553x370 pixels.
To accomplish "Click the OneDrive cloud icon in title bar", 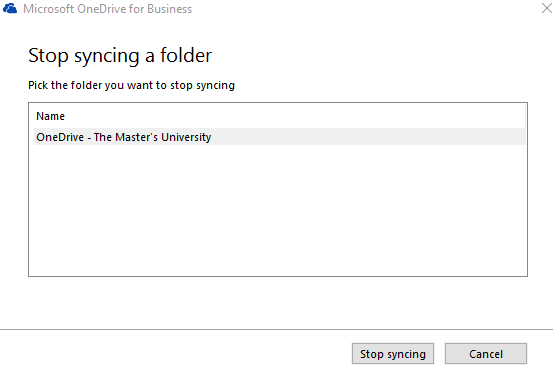I will tap(10, 8).
